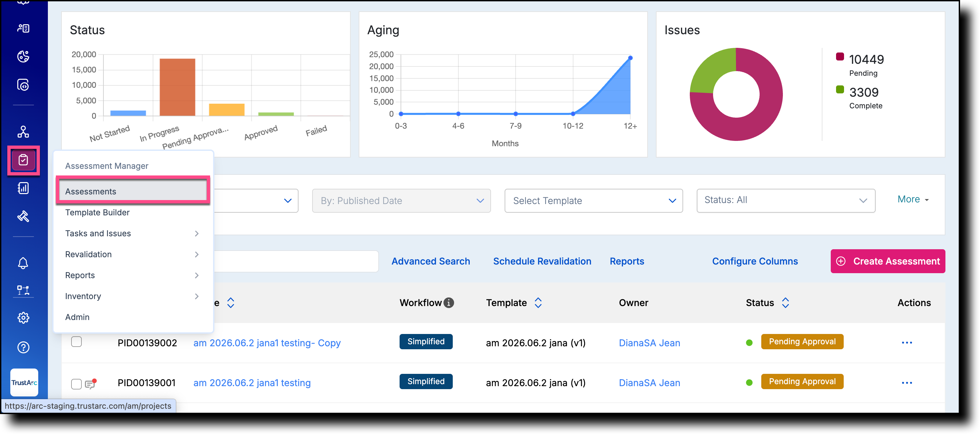Expand the Reports submenu in flyout
Image resolution: width=980 pixels, height=434 pixels.
197,275
